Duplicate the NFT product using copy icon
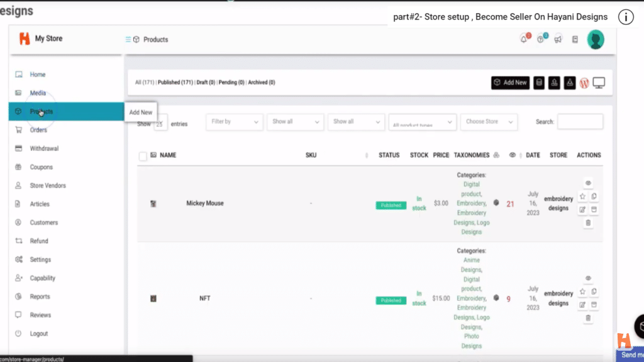This screenshot has height=362, width=644. (x=594, y=292)
